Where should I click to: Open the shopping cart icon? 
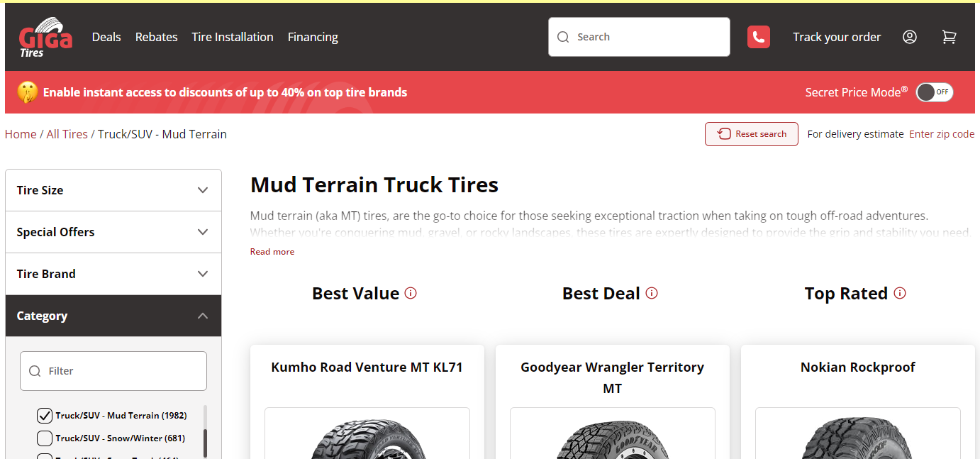[950, 37]
